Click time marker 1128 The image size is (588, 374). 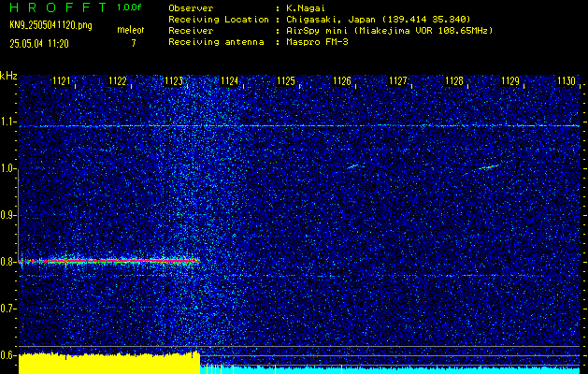(453, 81)
